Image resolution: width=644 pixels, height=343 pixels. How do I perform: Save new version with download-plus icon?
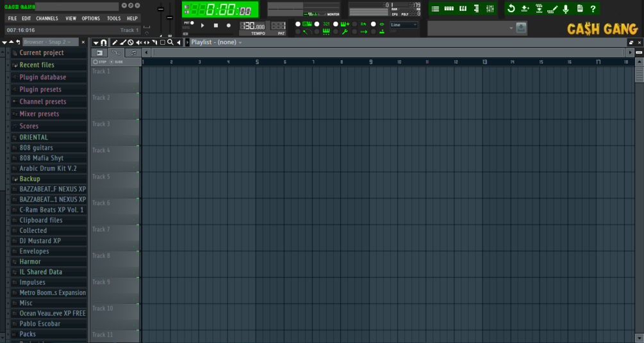pyautogui.click(x=525, y=8)
